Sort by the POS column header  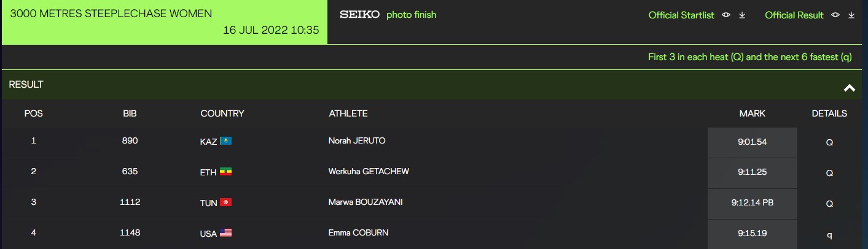33,113
